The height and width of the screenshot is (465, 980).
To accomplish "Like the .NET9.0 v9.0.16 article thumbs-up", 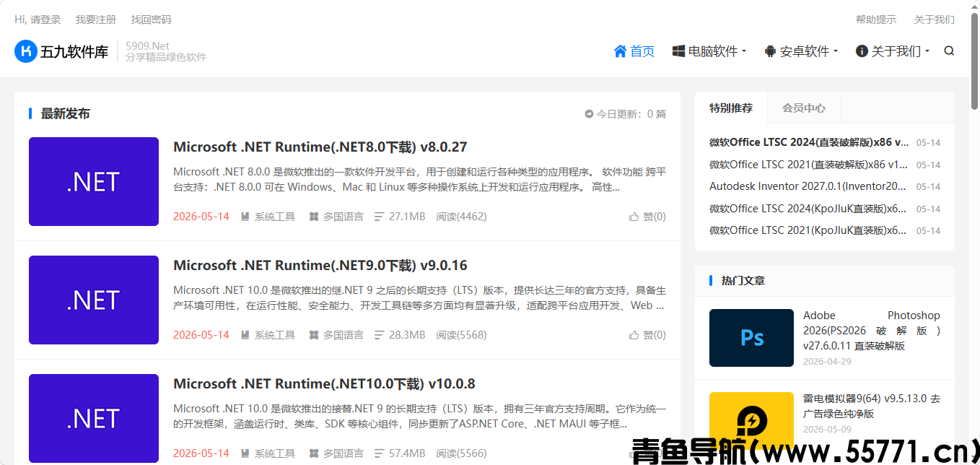I will click(634, 335).
